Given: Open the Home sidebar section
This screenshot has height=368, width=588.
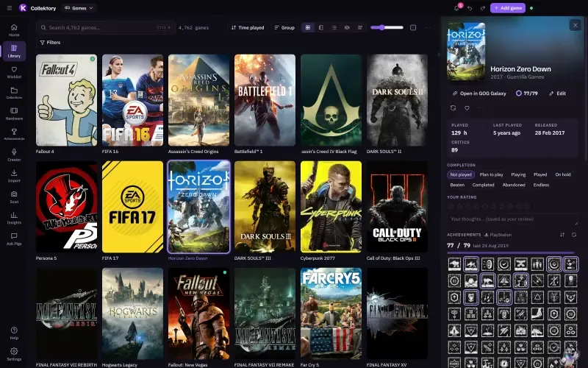Looking at the screenshot, I should pyautogui.click(x=14, y=30).
